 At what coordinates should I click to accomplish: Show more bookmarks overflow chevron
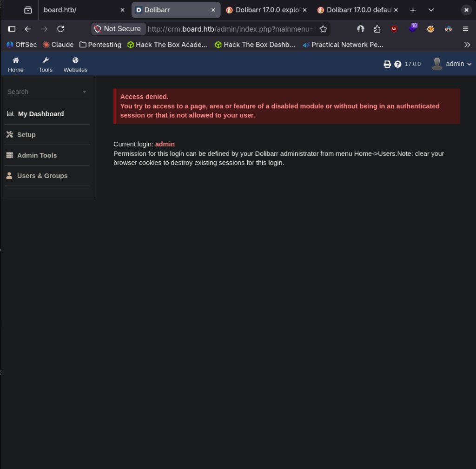tap(467, 45)
